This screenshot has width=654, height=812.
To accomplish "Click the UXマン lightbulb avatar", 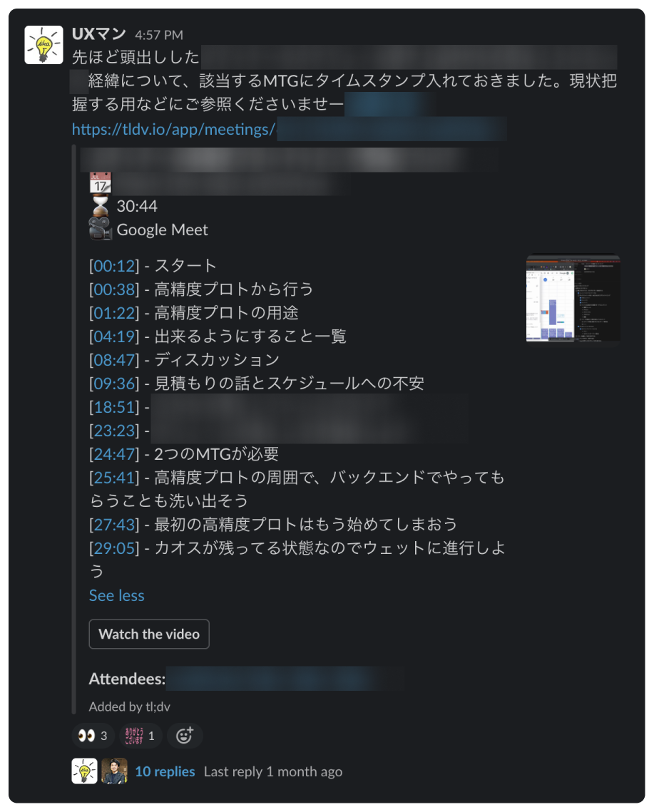I will [44, 45].
